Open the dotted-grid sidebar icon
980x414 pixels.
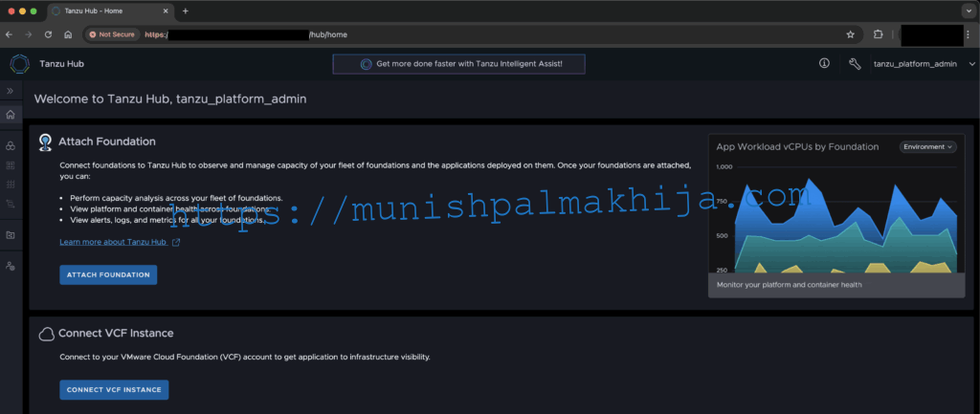click(x=10, y=185)
